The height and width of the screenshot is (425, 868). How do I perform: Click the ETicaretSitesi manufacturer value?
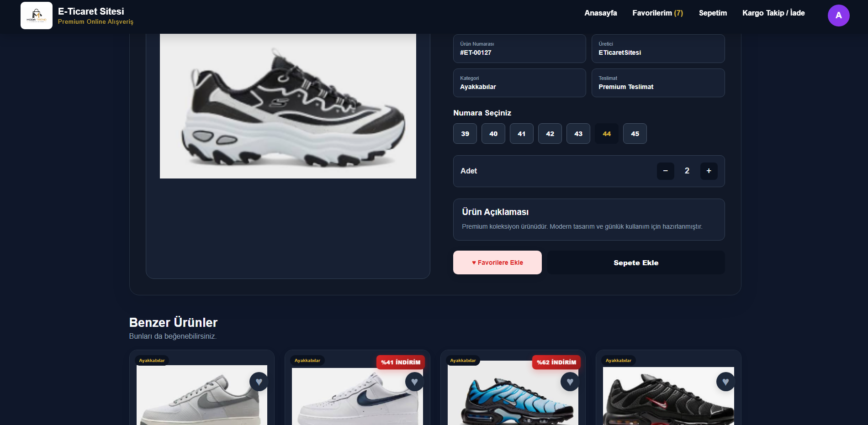(620, 52)
